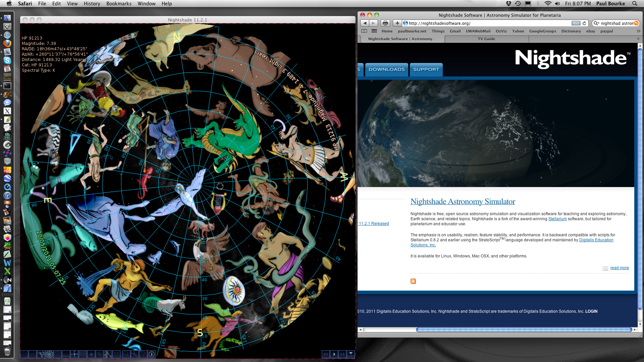This screenshot has width=644, height=362.
Task: Toggle the atmosphere button
Action: tap(83, 354)
